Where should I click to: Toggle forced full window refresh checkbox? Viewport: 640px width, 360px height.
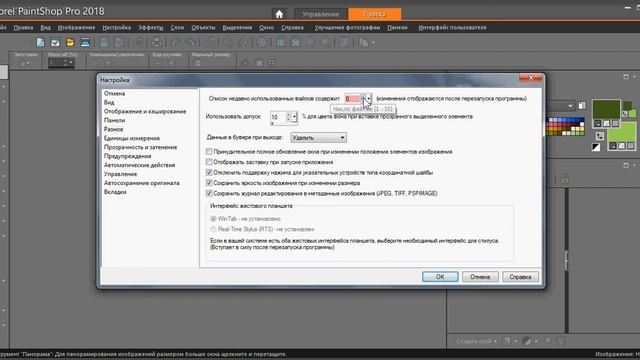[x=209, y=151]
